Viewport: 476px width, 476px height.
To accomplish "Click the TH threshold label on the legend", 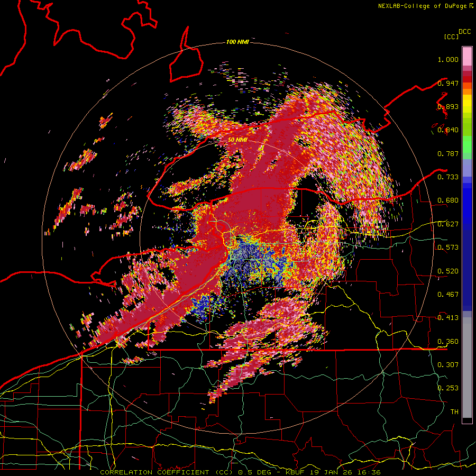I will coord(454,411).
